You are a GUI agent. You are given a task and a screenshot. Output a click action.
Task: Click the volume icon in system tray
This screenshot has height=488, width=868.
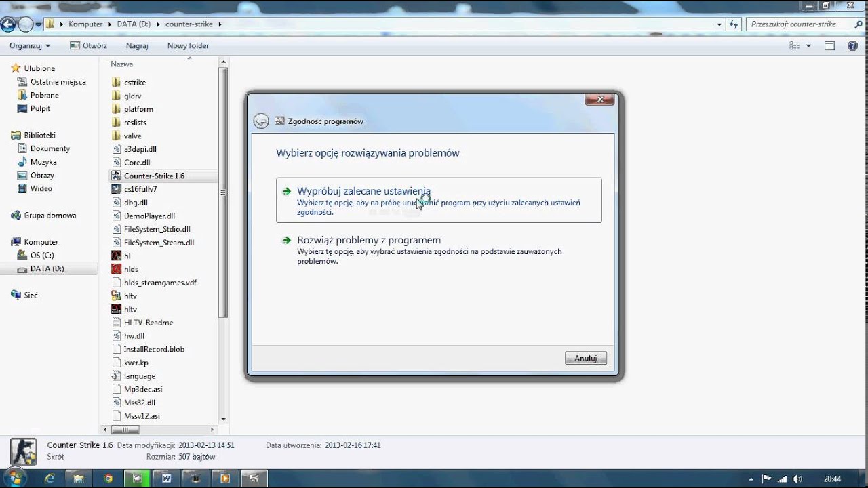tap(797, 479)
